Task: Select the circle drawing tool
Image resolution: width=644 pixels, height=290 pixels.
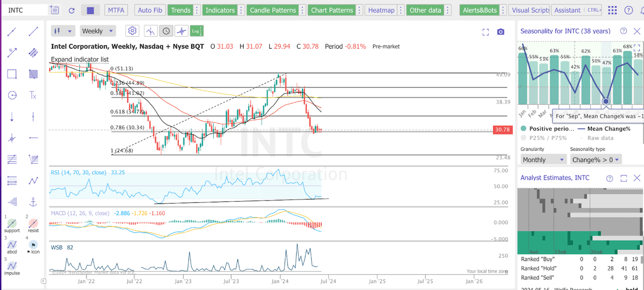Action: tap(12, 95)
